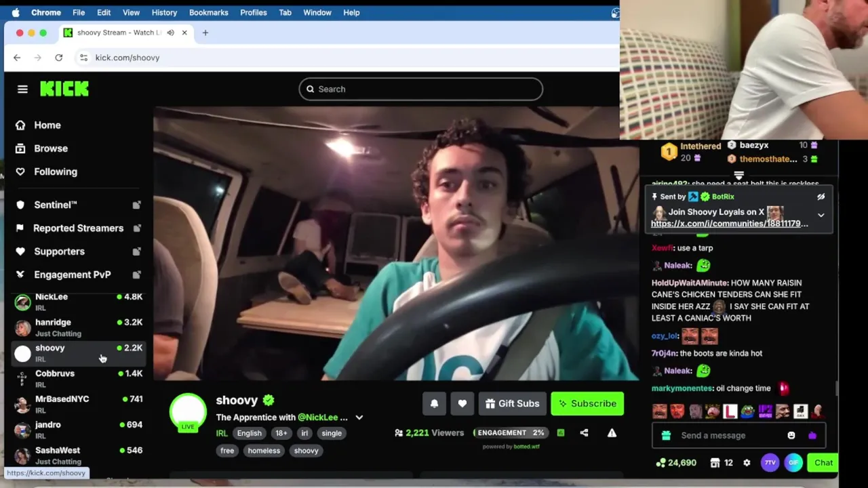Open the Kick hamburger sidebar menu
Viewport: 868px width, 488px height.
tap(22, 89)
